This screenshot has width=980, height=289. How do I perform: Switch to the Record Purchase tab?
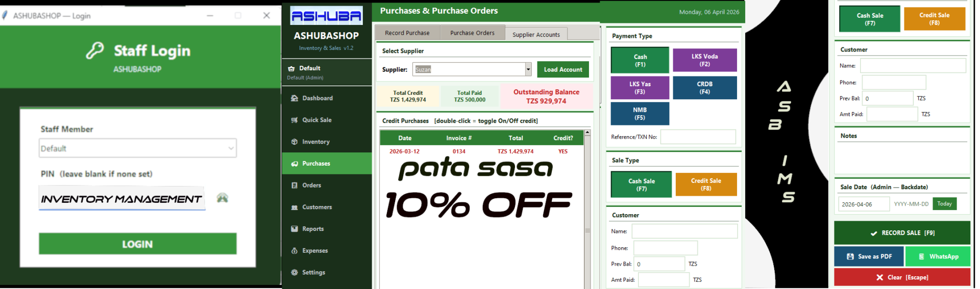[407, 33]
